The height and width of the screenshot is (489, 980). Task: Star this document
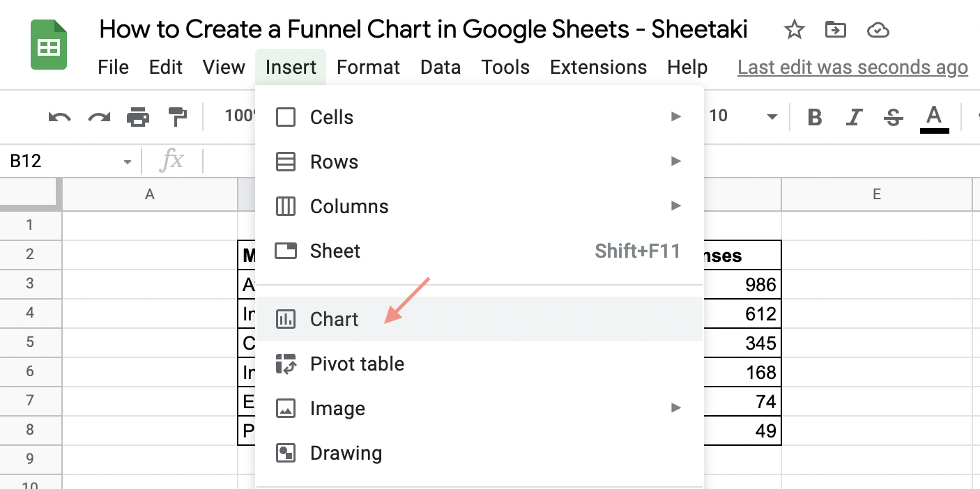click(794, 30)
